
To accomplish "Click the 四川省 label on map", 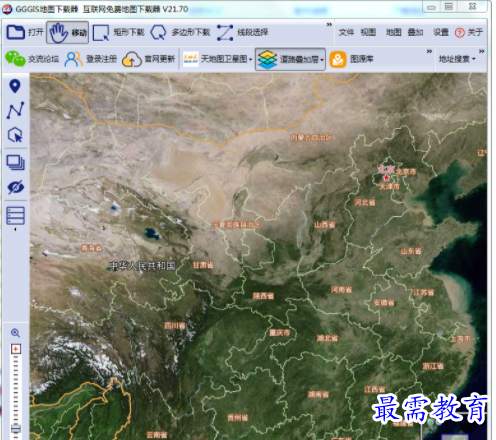I will [x=175, y=326].
